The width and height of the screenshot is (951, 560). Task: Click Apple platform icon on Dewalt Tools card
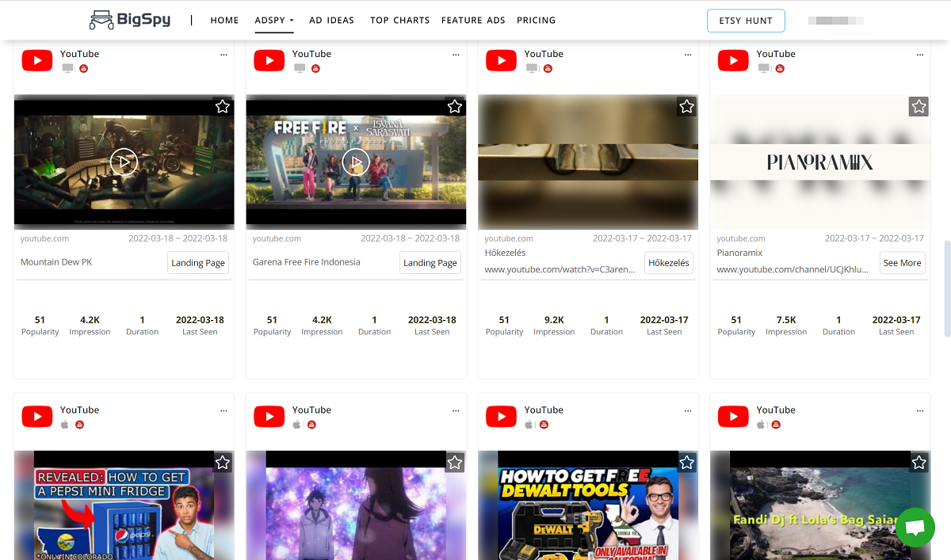[x=529, y=425]
